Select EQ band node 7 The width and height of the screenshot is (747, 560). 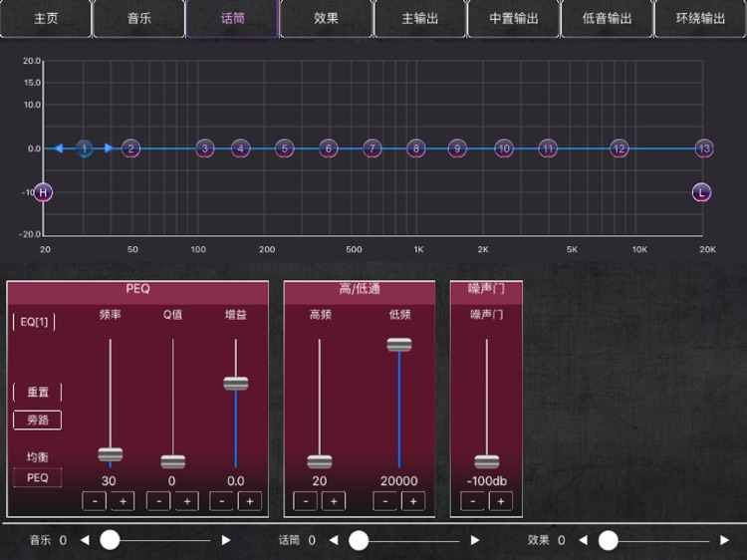click(373, 148)
